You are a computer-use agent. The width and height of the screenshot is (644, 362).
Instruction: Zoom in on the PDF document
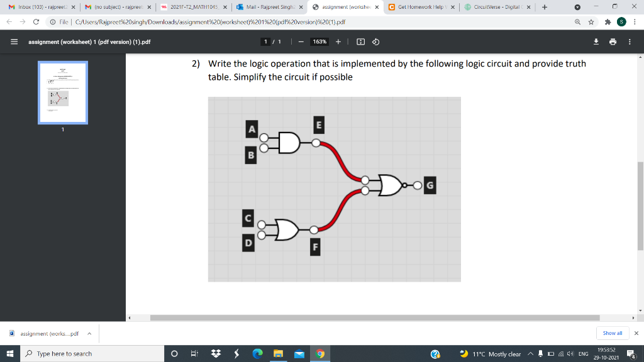pyautogui.click(x=338, y=42)
